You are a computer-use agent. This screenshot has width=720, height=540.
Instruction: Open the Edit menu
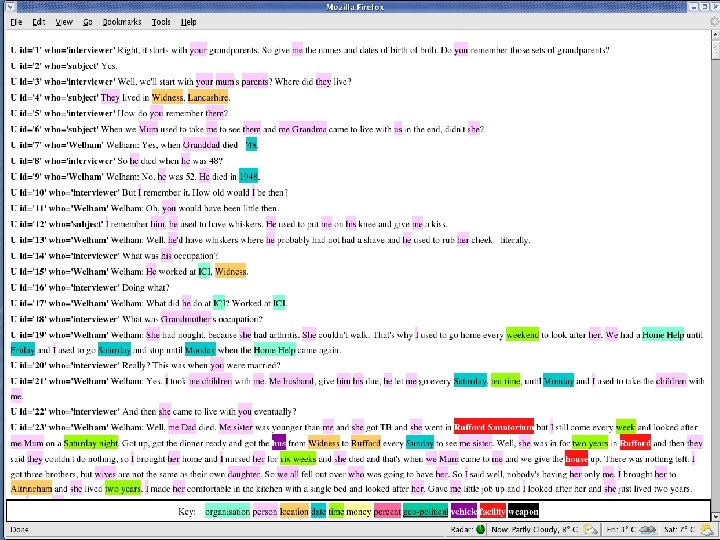[39, 22]
